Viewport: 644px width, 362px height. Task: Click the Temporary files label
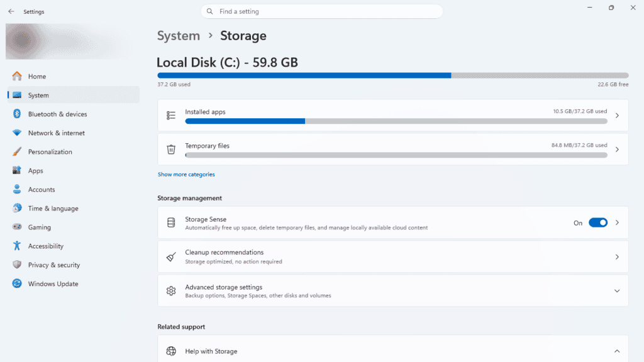(x=207, y=146)
